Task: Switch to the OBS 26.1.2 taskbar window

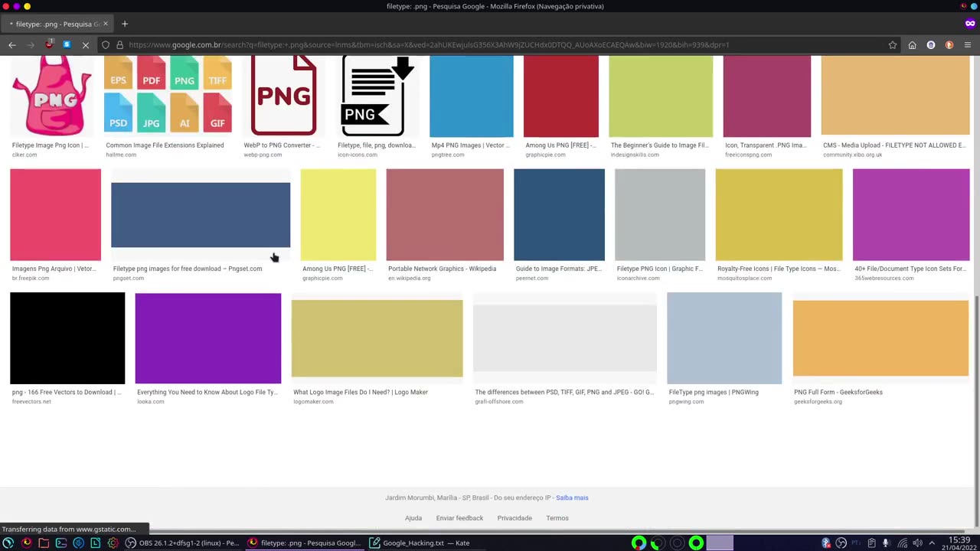Action: pyautogui.click(x=183, y=543)
